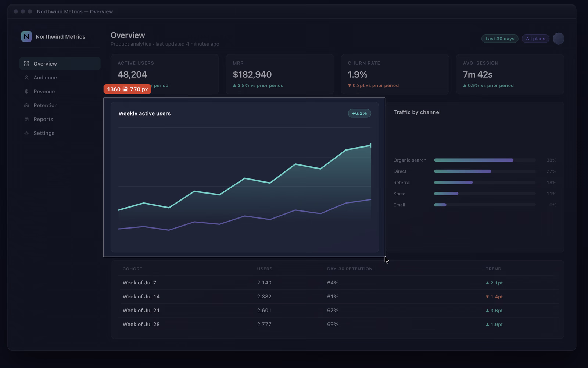
Task: Click the Revenue dollar icon
Action: pos(26,92)
